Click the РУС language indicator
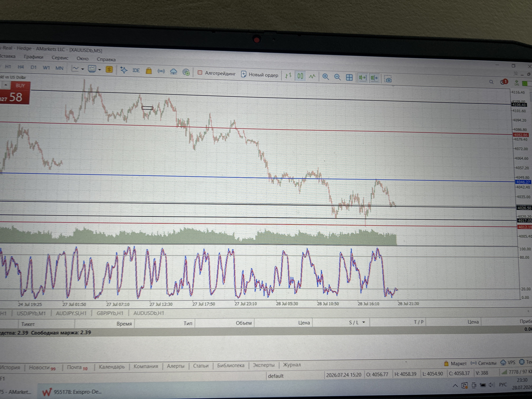 tap(503, 385)
